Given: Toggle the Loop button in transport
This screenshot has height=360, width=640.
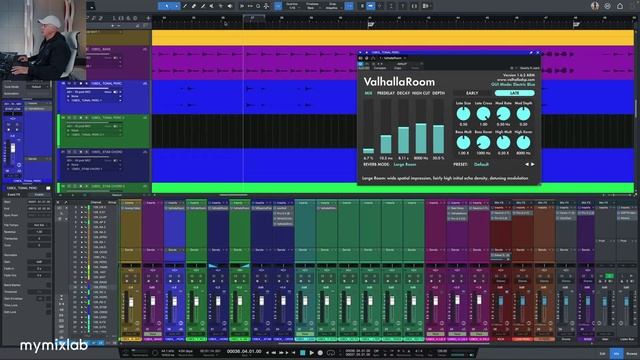Looking at the screenshot, I should [331, 352].
